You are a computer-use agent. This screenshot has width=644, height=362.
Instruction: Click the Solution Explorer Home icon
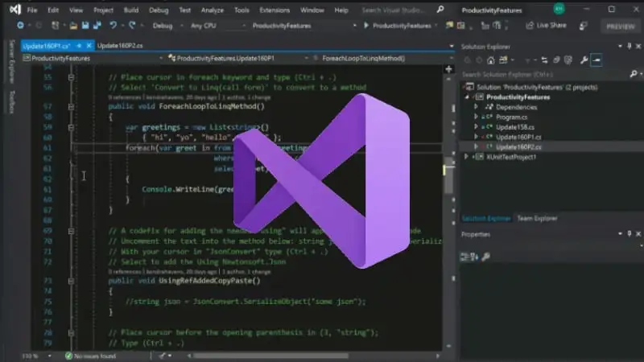pyautogui.click(x=490, y=60)
